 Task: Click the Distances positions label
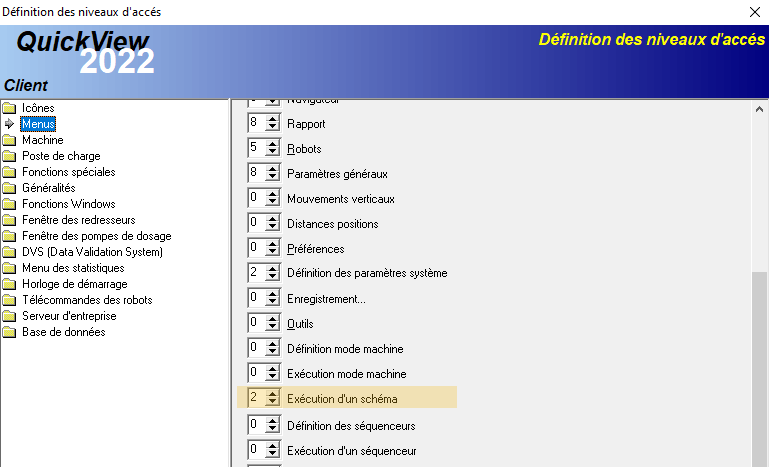tap(333, 224)
